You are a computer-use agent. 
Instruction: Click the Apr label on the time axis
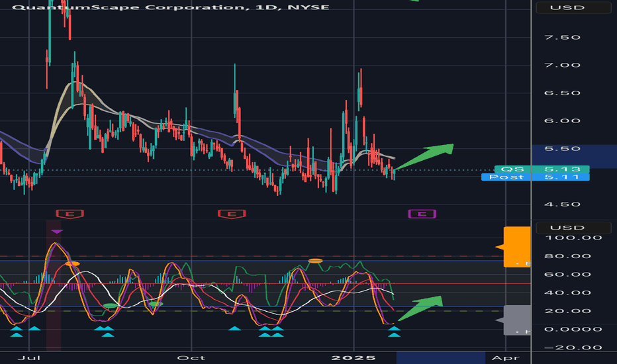(505, 357)
